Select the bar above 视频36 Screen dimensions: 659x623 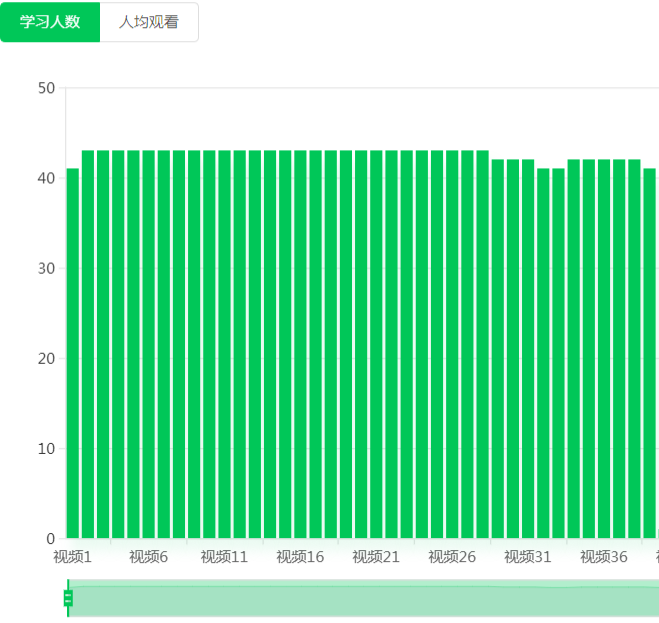pyautogui.click(x=604, y=349)
